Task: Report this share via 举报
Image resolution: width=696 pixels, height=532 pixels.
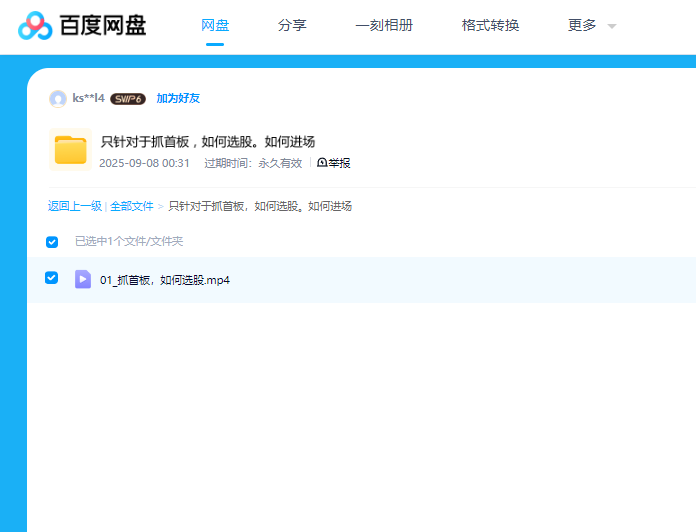Action: (x=334, y=163)
